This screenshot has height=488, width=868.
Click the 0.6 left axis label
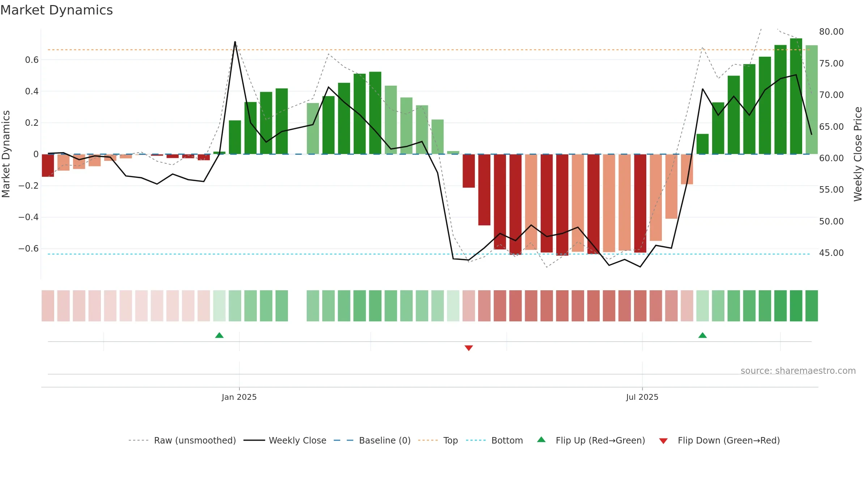pos(32,60)
